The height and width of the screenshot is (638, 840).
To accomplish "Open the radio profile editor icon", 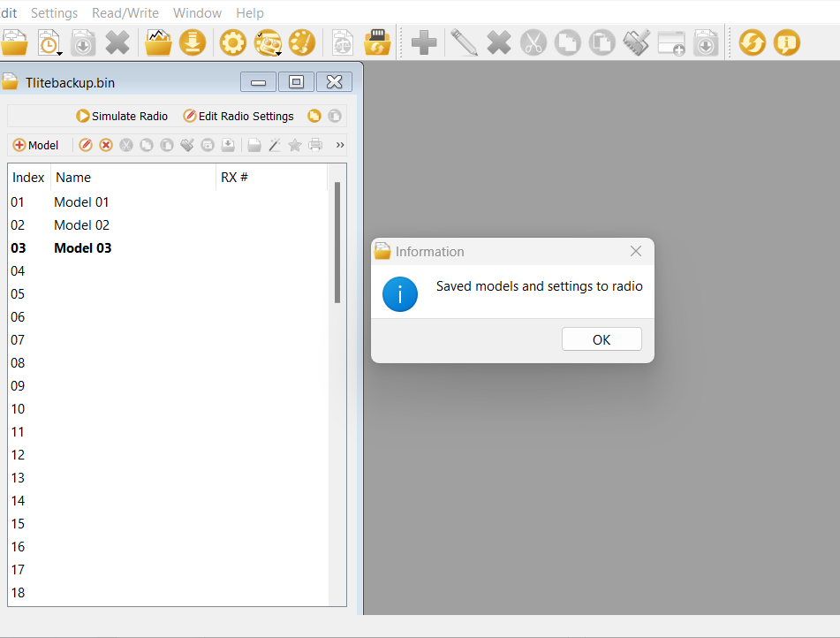I will tap(268, 42).
